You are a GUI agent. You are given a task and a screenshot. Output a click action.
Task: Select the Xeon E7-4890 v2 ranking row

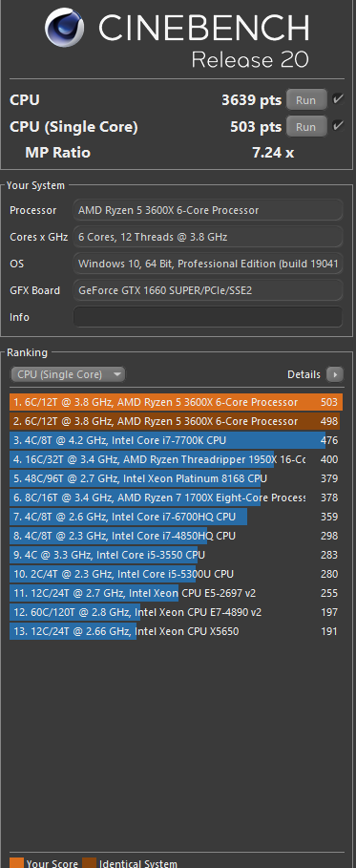coord(176,612)
